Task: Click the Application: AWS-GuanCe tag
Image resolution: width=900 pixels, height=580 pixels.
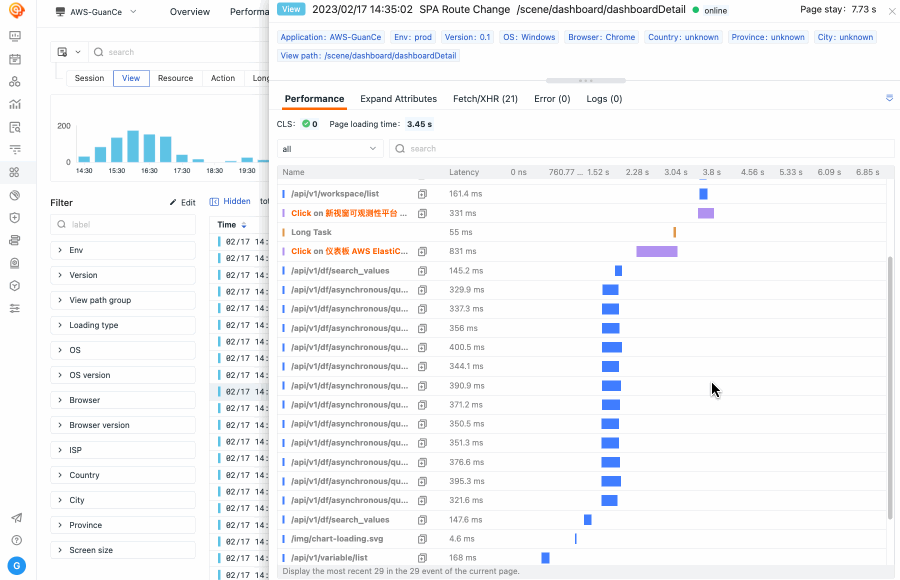Action: (x=331, y=37)
